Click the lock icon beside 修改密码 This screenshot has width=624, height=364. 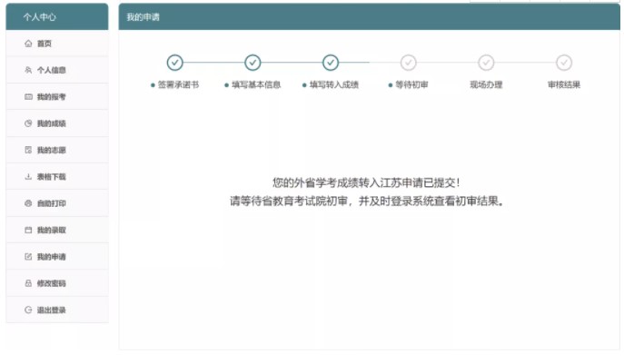coord(28,283)
